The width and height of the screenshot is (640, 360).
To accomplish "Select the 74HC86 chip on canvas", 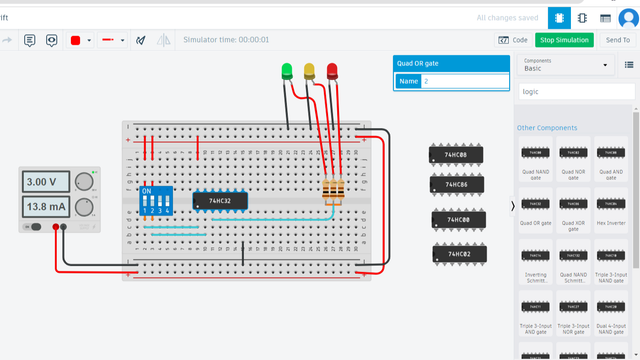I will [x=457, y=184].
